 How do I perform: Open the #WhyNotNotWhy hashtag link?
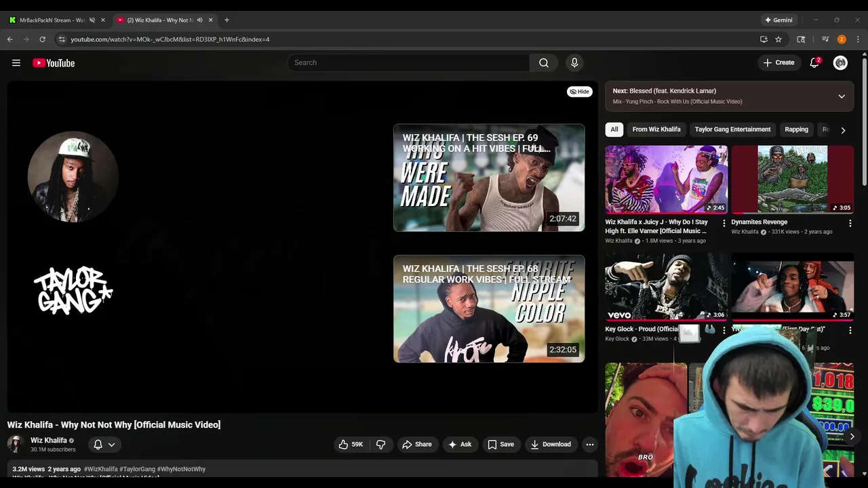(181, 469)
